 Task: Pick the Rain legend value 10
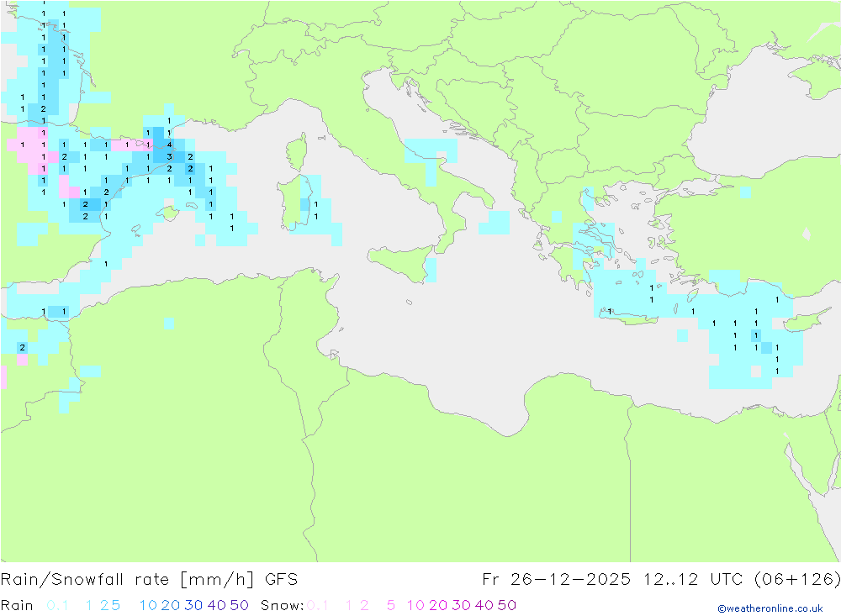(148, 605)
